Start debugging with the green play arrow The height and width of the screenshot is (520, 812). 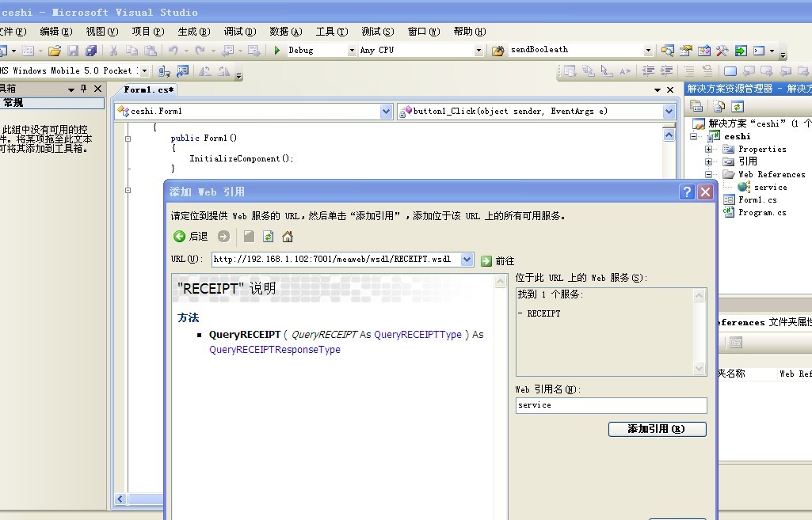[x=277, y=50]
